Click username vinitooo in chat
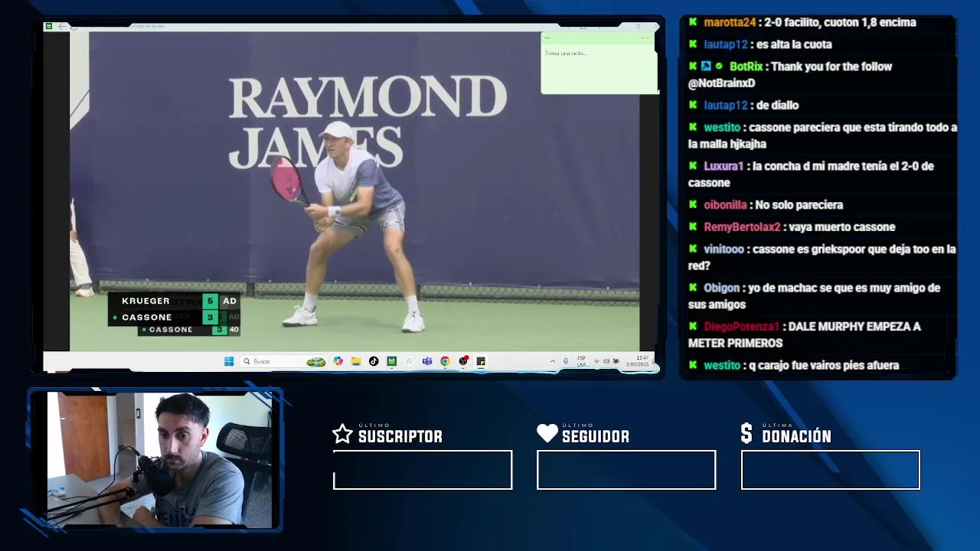The width and height of the screenshot is (980, 551). tap(724, 249)
